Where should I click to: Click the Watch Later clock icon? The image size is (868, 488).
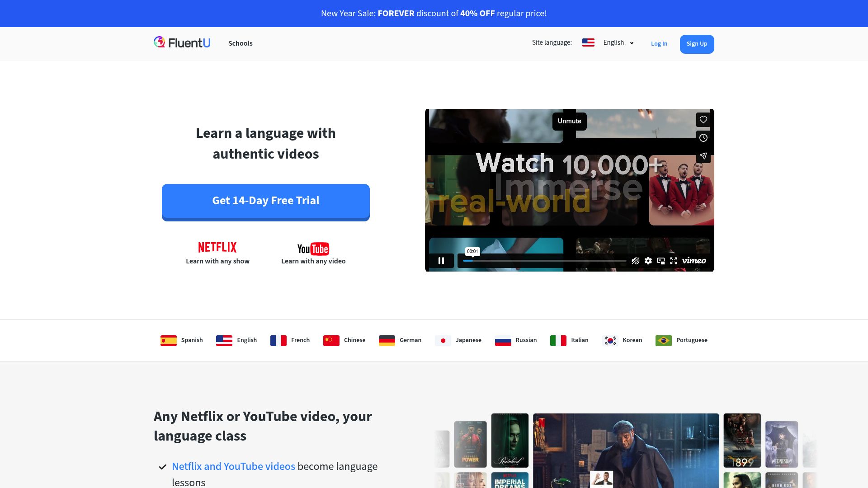pyautogui.click(x=703, y=138)
